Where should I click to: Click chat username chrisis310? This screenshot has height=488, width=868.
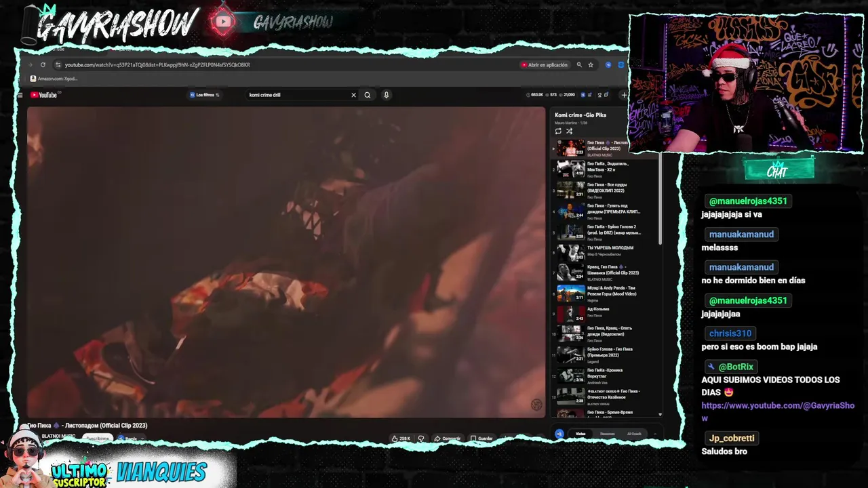(730, 333)
